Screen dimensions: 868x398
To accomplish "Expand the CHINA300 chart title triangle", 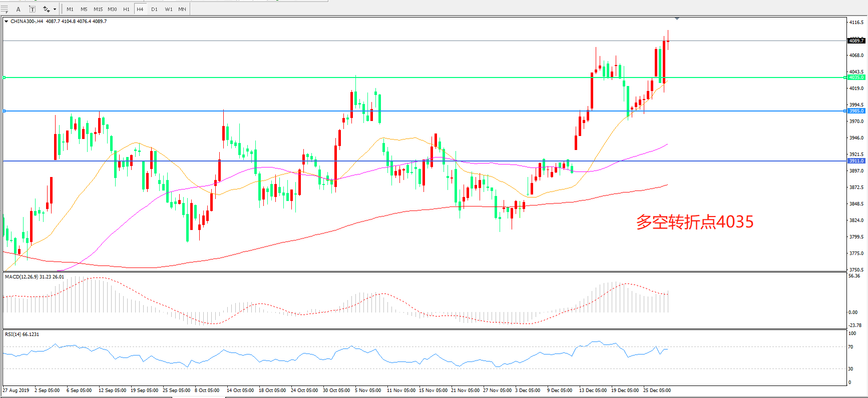I will point(6,21).
